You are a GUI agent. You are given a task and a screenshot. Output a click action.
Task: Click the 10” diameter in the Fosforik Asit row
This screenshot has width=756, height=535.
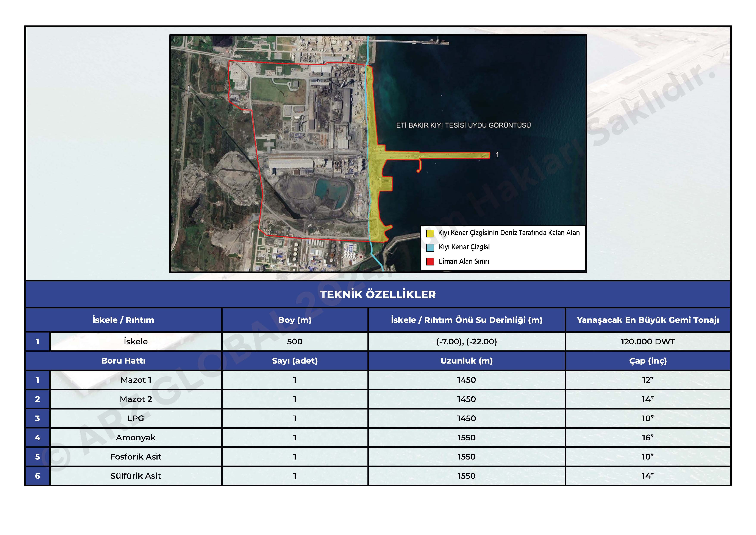pos(648,457)
